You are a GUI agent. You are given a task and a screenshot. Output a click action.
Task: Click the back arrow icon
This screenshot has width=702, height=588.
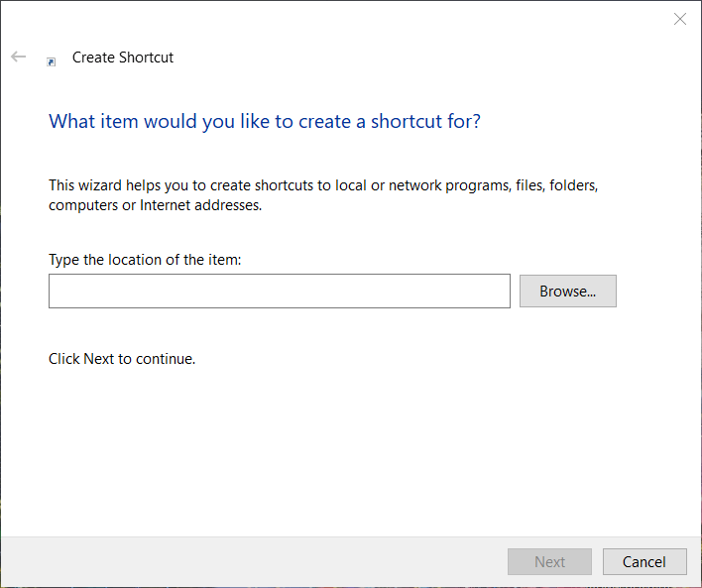click(18, 58)
